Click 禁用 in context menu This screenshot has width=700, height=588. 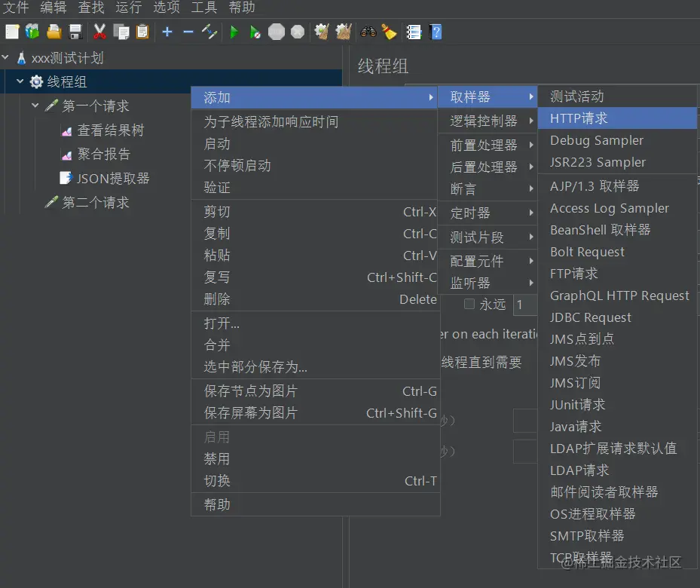coord(315,458)
